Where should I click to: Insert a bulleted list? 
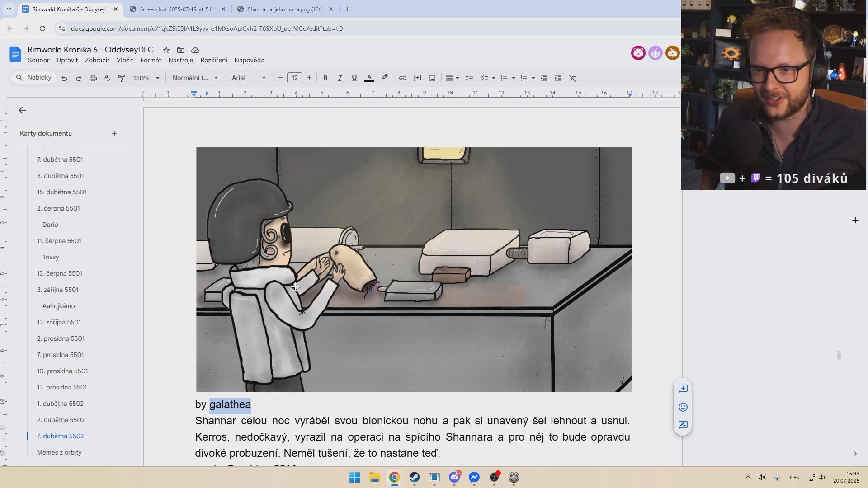tap(504, 78)
